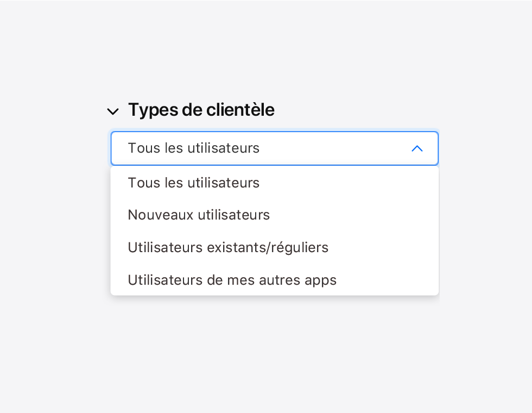Click the caret icon inside the select field
Screen dimensions: 532x413
point(417,148)
